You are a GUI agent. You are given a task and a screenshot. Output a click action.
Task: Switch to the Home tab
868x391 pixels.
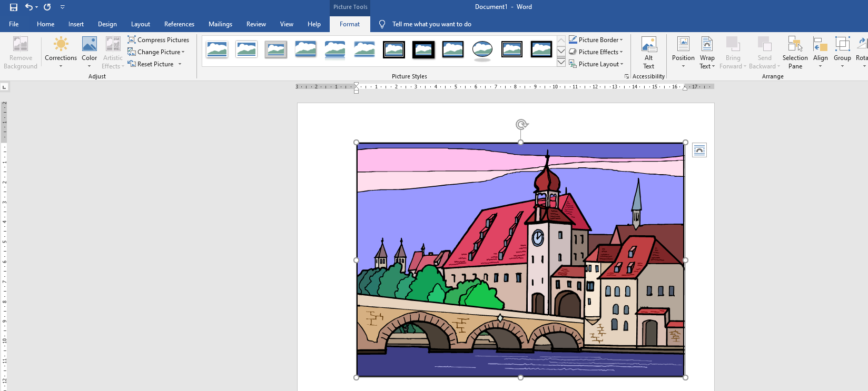[46, 24]
